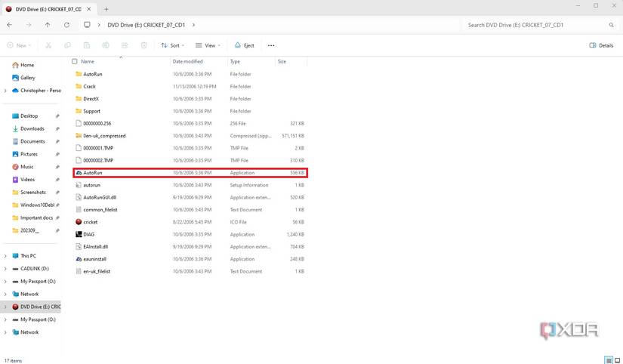Expand the Christopher - Personal OneDrive node
Screen dimensions: 623x364
pyautogui.click(x=5, y=91)
